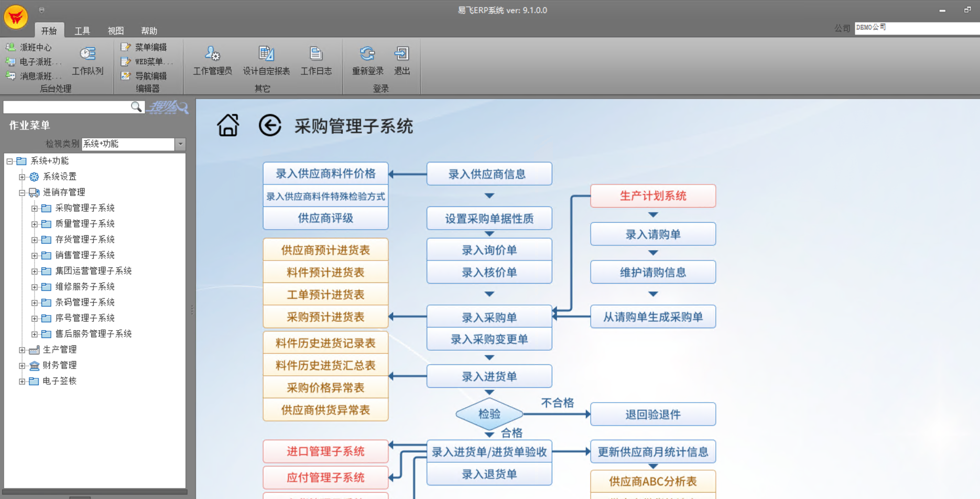
Task: Click the 录入退货单 button
Action: point(489,474)
